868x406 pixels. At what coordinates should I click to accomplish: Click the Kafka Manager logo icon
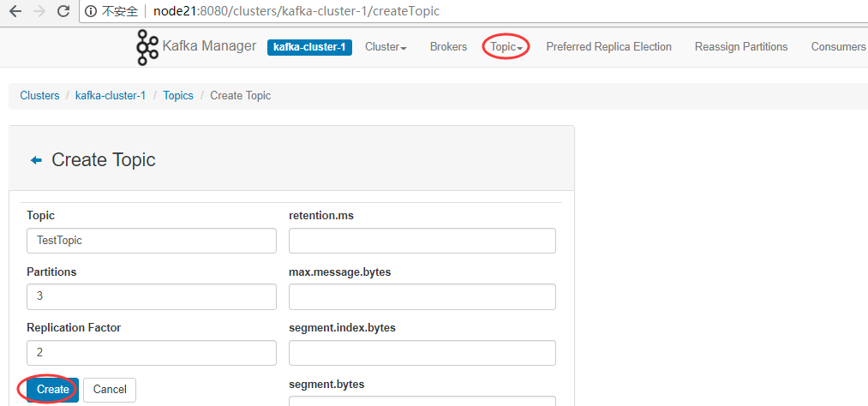[x=147, y=48]
